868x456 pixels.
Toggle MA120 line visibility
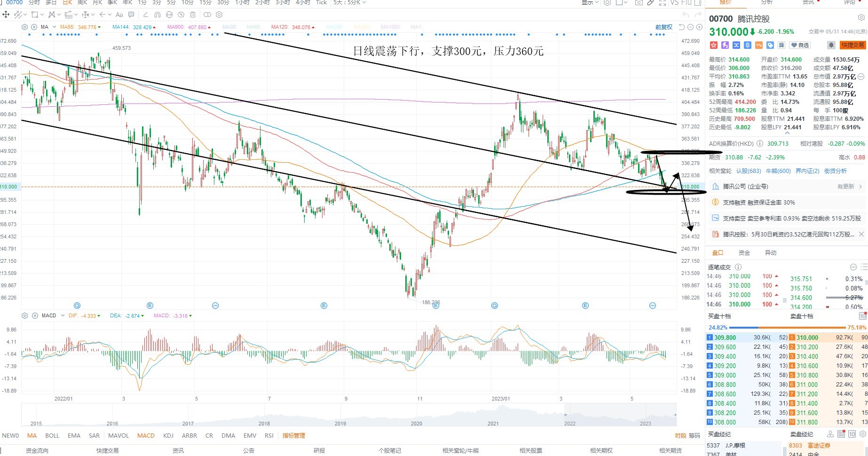[293, 27]
